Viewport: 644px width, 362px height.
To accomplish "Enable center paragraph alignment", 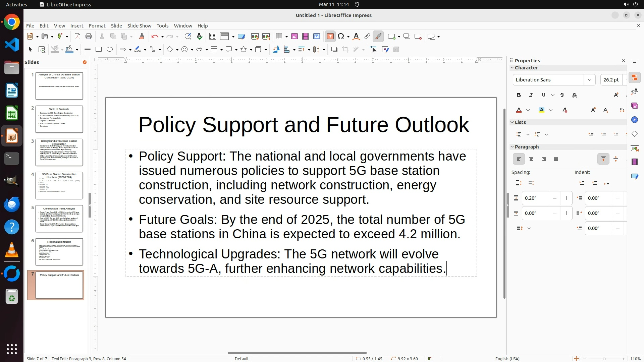I will coord(531,159).
